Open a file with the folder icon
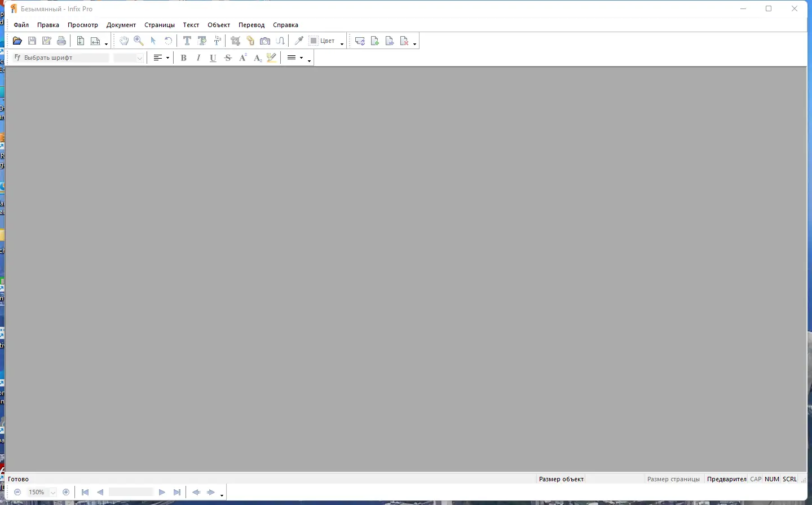The image size is (812, 505). (x=17, y=41)
